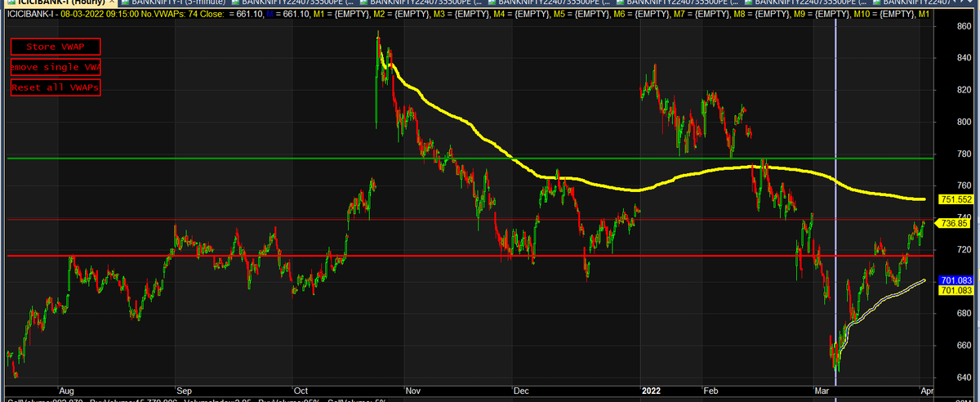Viewport: 980px width, 402px height.
Task: Click the Oct label on time axis
Action: coord(301,391)
